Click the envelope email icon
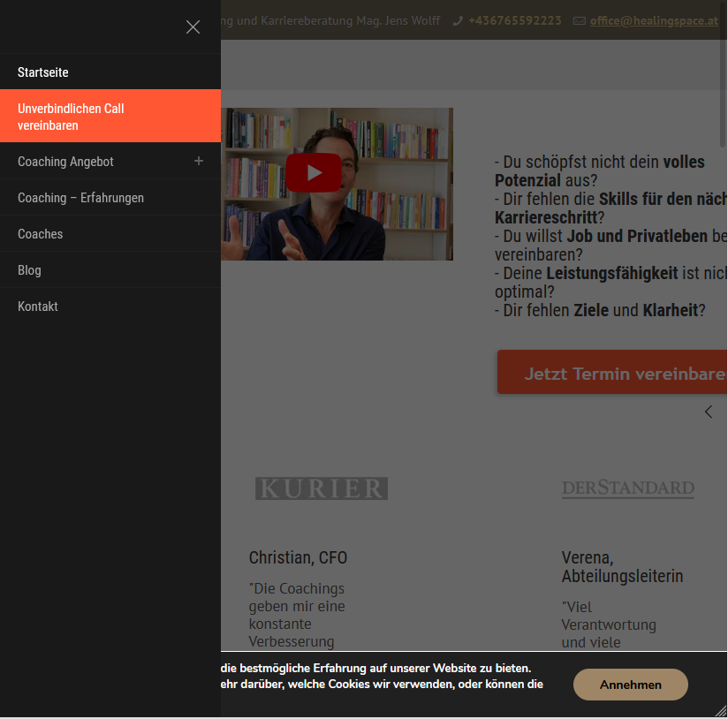 [579, 21]
